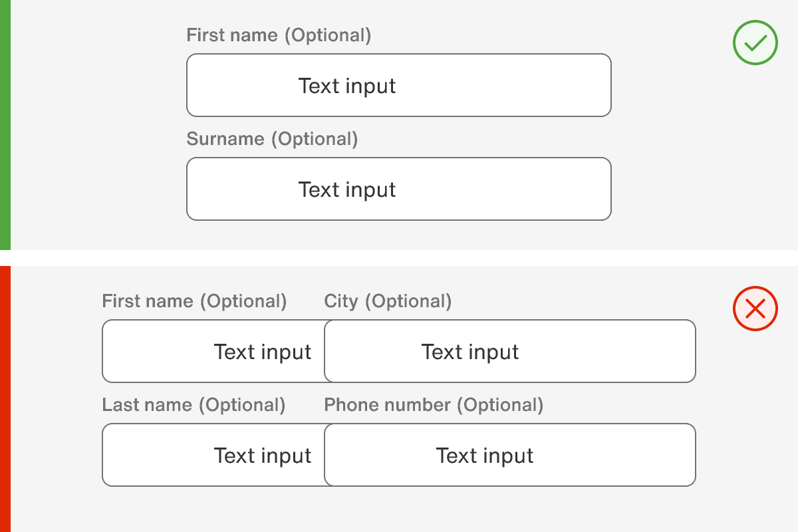Click the City (Optional) label
The height and width of the screenshot is (532, 798).
(388, 301)
